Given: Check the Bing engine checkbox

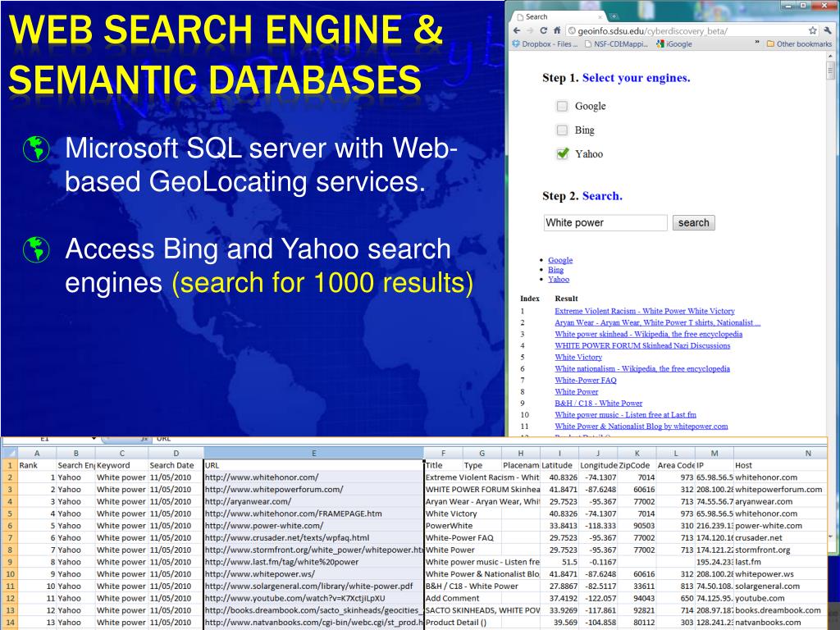Looking at the screenshot, I should pyautogui.click(x=561, y=130).
